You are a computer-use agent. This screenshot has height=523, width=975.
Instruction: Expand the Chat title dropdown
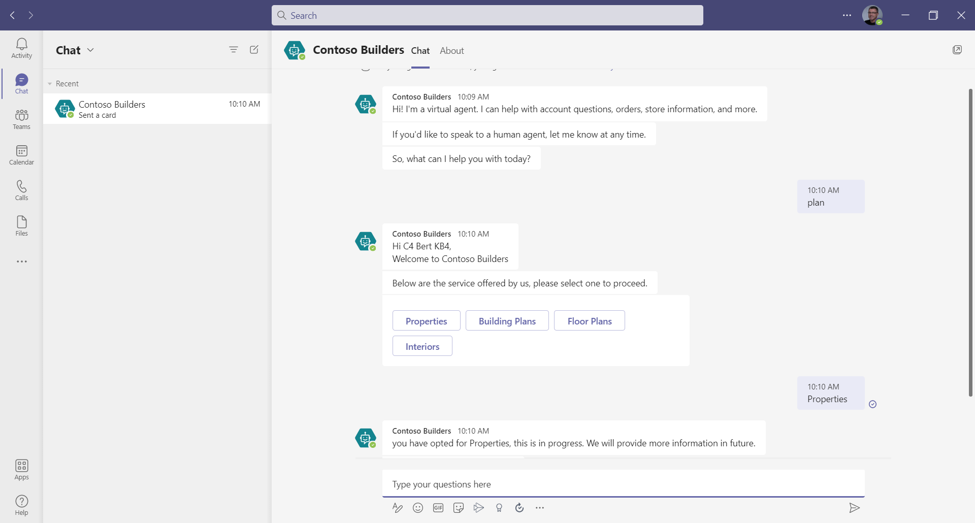point(90,50)
